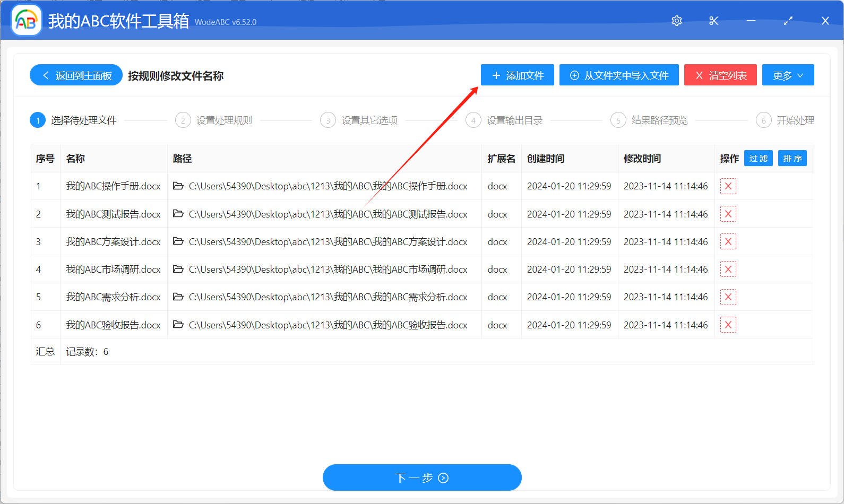This screenshot has width=844, height=504.
Task: Return to main panel via 返回到主面板
Action: pyautogui.click(x=76, y=75)
